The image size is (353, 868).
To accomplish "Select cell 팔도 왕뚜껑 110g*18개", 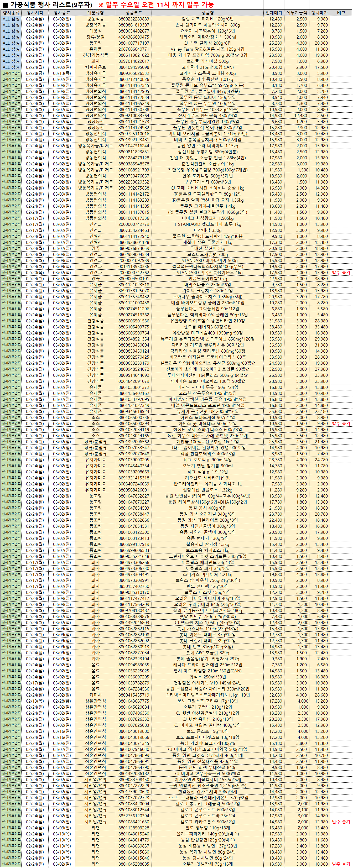I will (208, 828).
